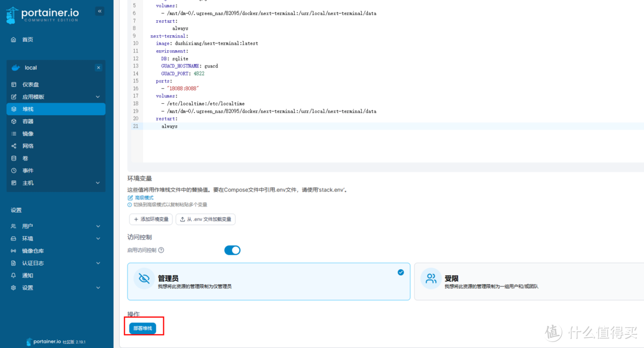Click 从 .env 文件加载变量 button
The image size is (644, 348).
click(x=205, y=219)
